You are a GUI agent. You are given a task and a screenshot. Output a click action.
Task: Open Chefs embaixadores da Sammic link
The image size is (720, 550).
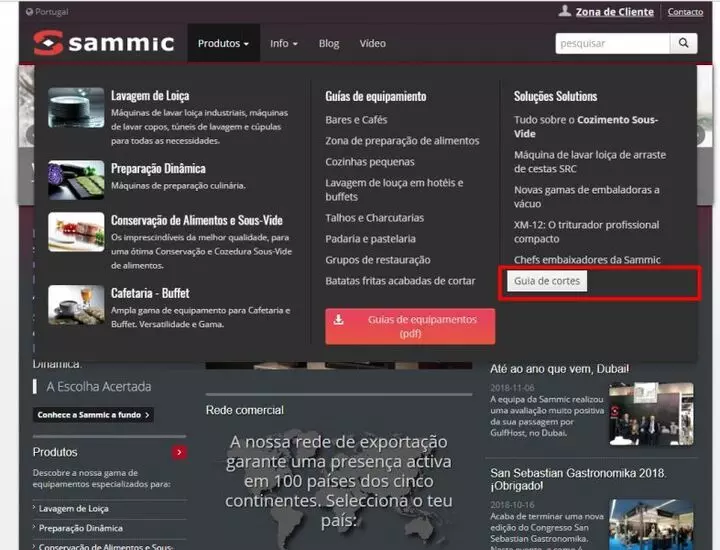coord(587,260)
